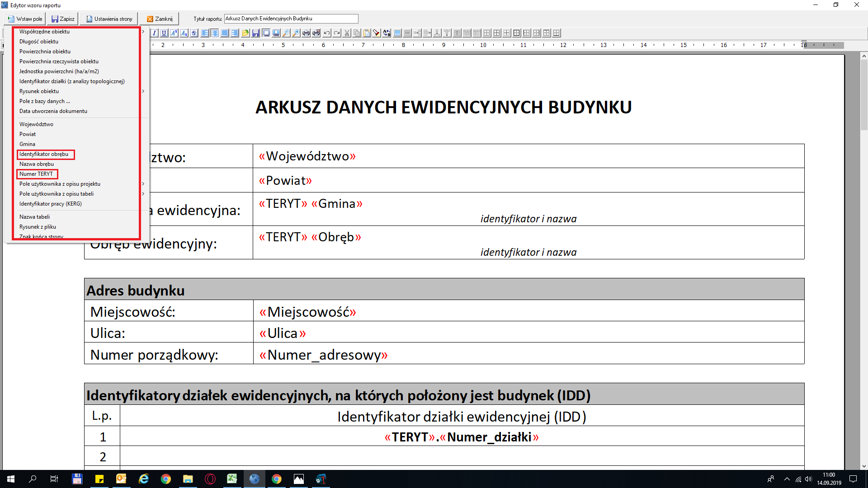Expand the Współrzędne obiektu submenu arrow
The width and height of the screenshot is (868, 488).
(143, 32)
